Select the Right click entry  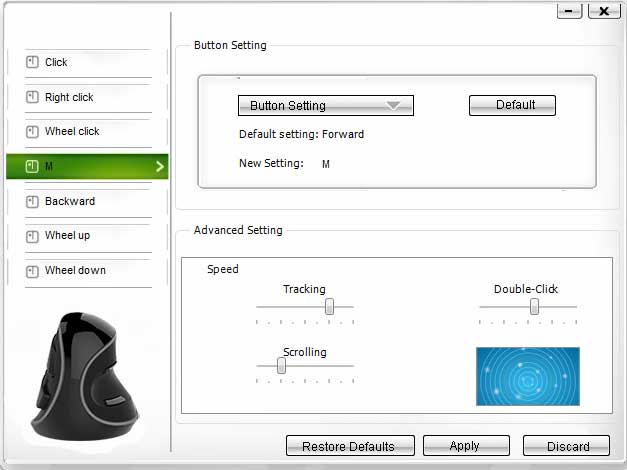pyautogui.click(x=88, y=98)
